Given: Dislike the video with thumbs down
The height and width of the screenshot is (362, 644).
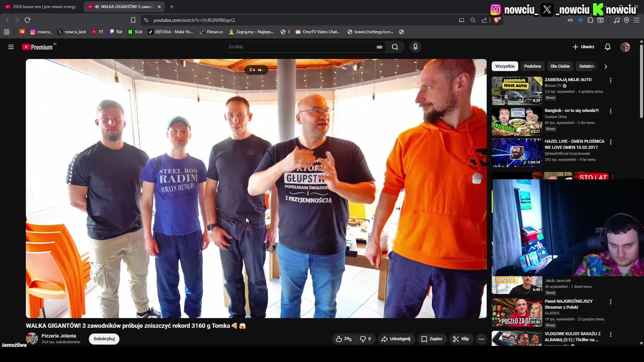Looking at the screenshot, I should [x=365, y=339].
